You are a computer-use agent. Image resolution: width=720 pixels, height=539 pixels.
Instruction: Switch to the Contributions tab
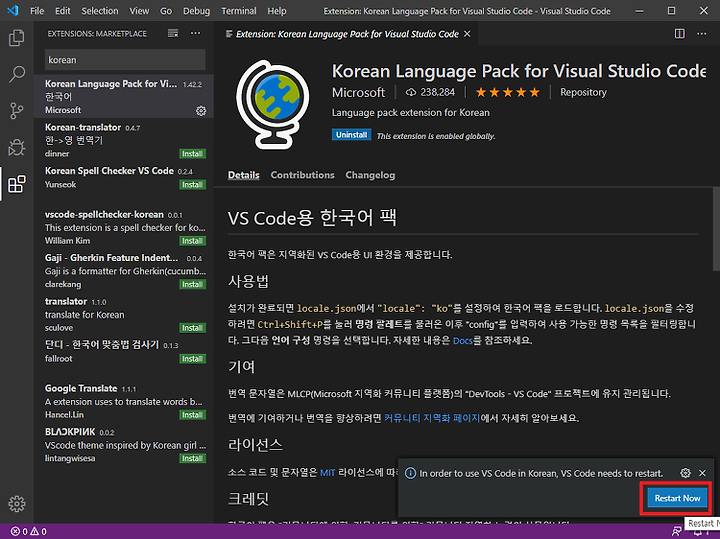pyautogui.click(x=302, y=175)
